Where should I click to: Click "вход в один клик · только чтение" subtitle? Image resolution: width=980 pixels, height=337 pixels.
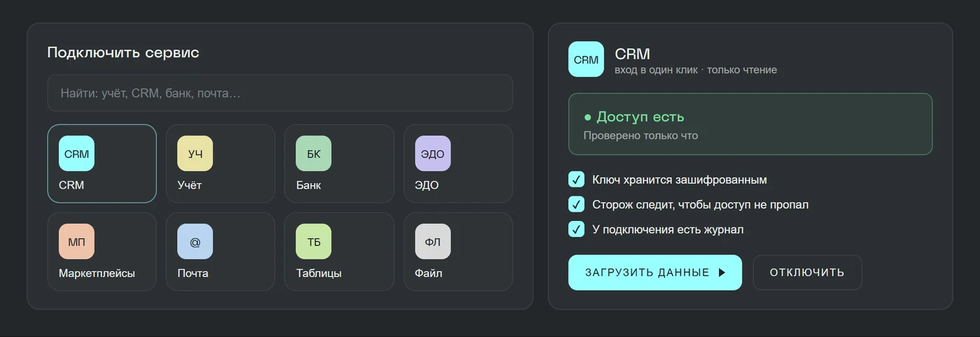click(x=696, y=70)
